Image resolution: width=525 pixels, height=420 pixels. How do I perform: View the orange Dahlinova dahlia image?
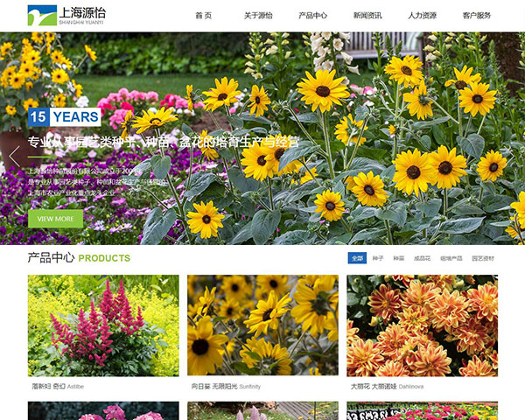click(422, 325)
